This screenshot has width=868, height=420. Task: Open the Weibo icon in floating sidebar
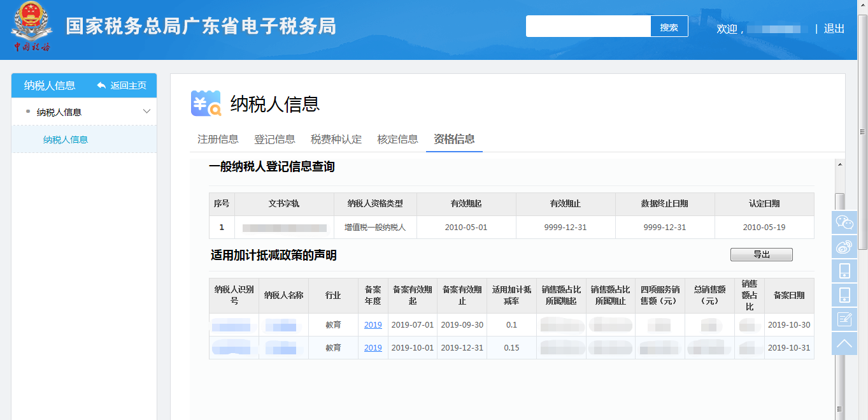click(x=844, y=247)
